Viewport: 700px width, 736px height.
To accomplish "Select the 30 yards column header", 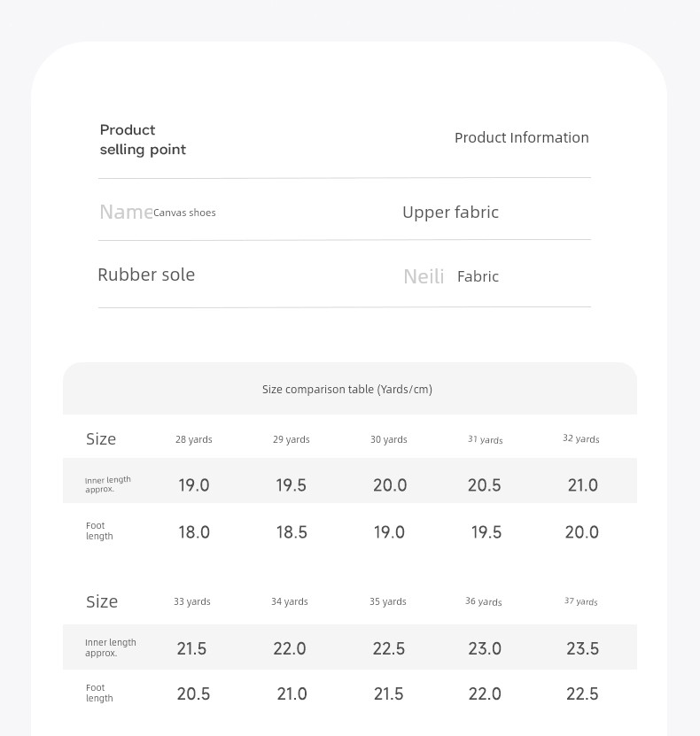I will 388,439.
